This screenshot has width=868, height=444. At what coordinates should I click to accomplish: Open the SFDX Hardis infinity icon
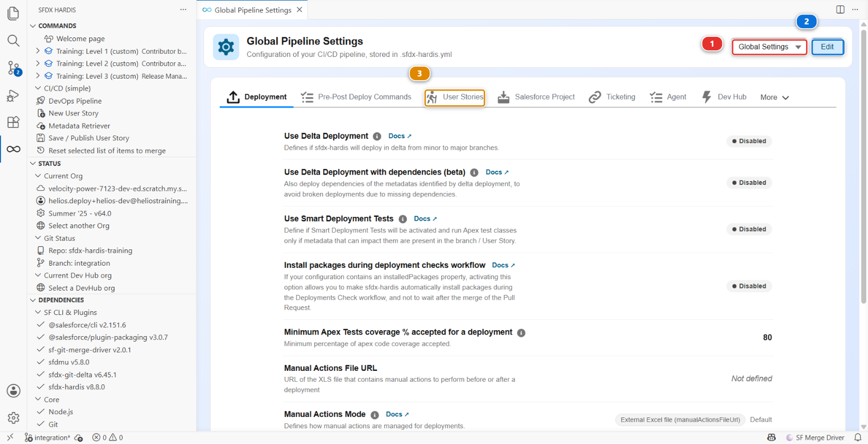pos(14,149)
